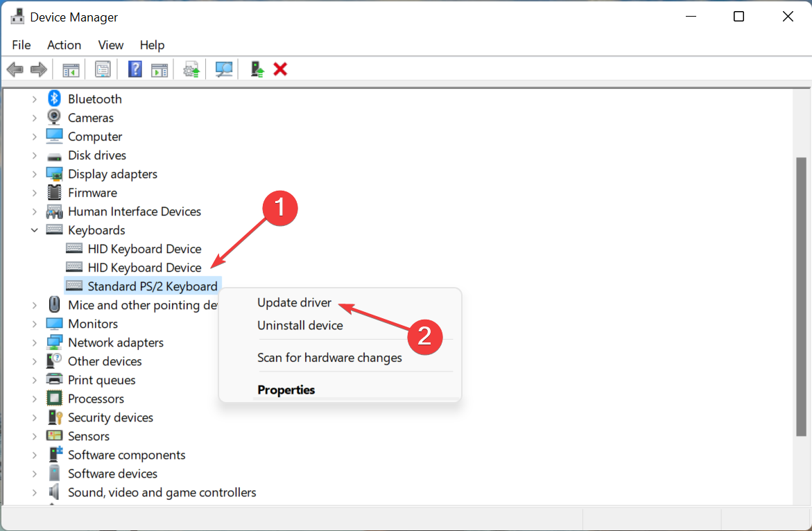Open the View menu
This screenshot has width=812, height=531.
[111, 45]
